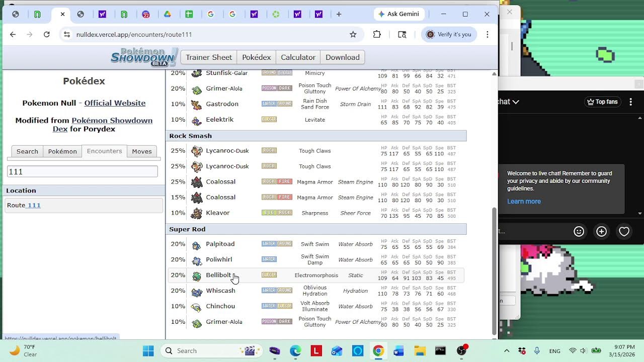Viewport: 644px width, 362px height.
Task: Click Sheer Force hidden ability of Kleavor
Action: (x=355, y=213)
